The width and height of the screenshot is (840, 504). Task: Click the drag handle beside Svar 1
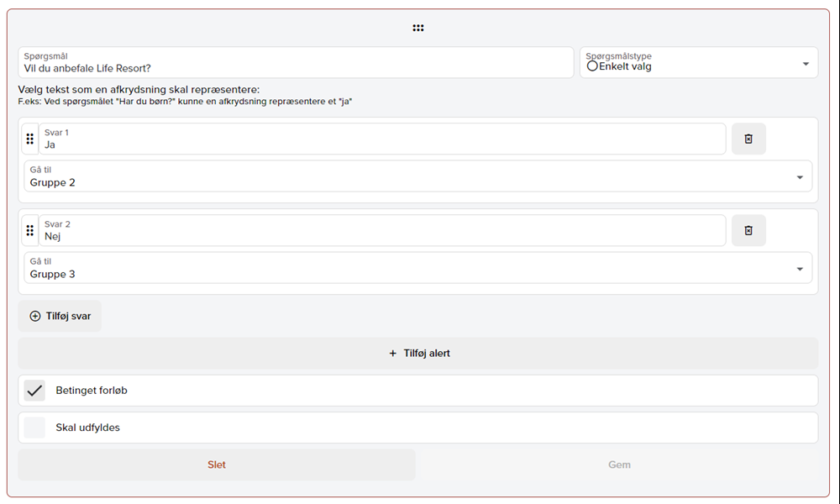pos(30,139)
